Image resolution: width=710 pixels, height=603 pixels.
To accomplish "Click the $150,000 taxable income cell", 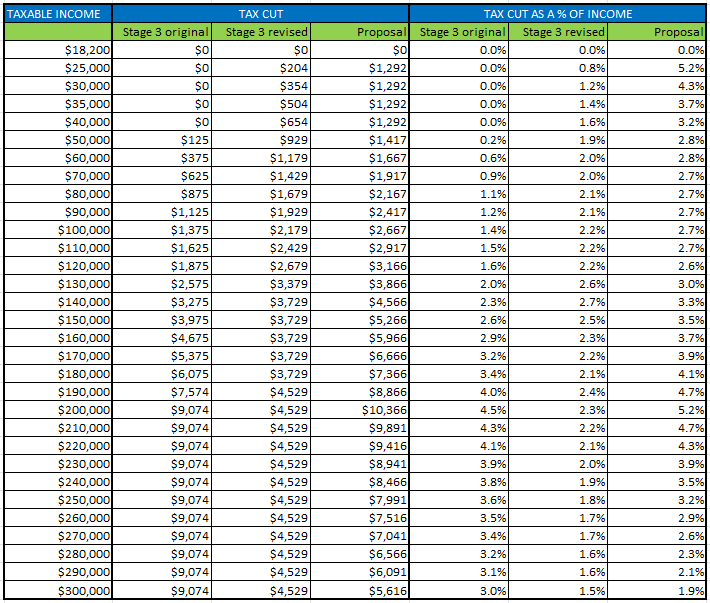I will (x=57, y=321).
